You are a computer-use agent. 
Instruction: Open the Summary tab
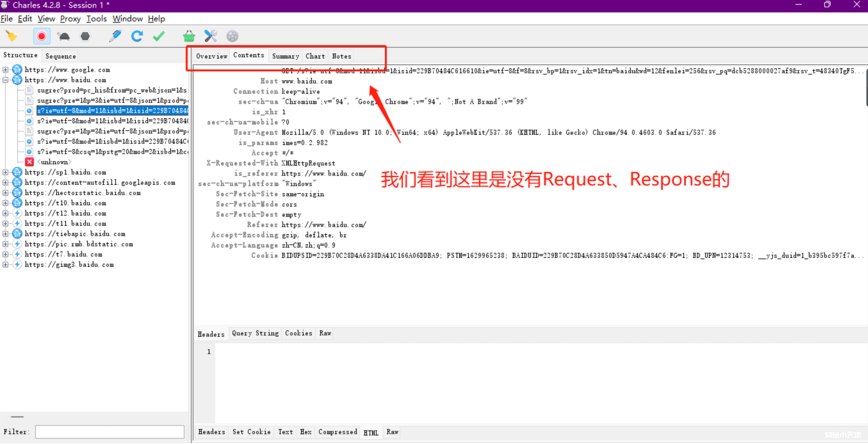tap(286, 56)
